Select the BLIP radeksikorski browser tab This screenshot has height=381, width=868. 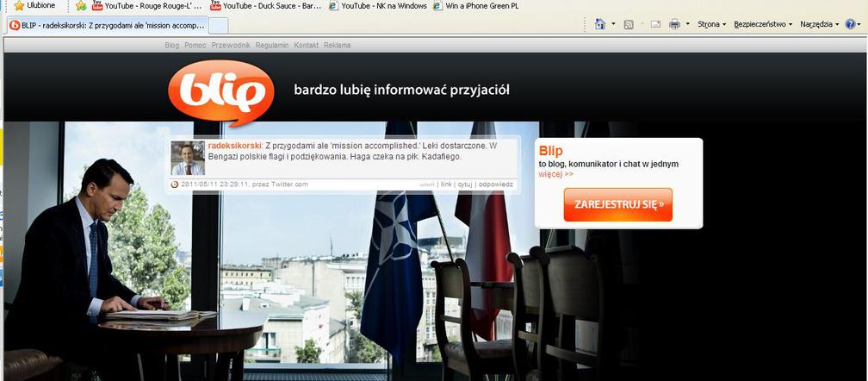(108, 25)
